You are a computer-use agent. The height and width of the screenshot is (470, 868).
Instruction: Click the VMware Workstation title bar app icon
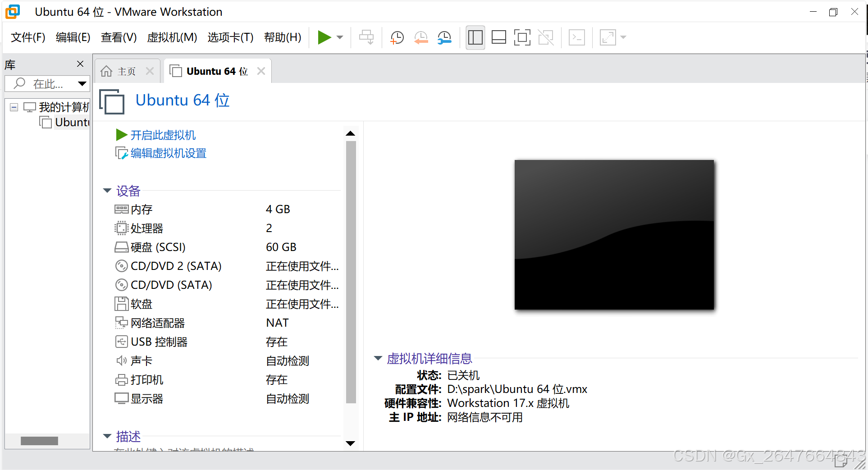pos(13,12)
